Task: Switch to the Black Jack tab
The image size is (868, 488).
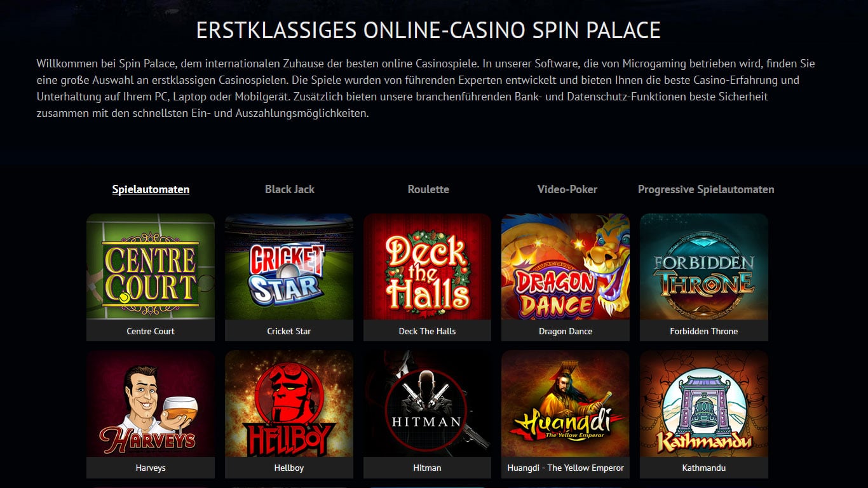Action: (x=290, y=189)
